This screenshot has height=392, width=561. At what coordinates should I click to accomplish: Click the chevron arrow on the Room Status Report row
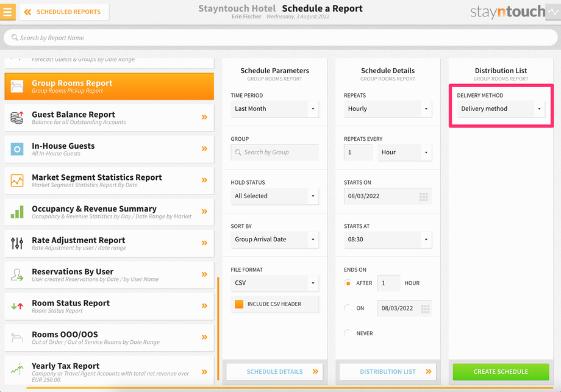coord(204,306)
